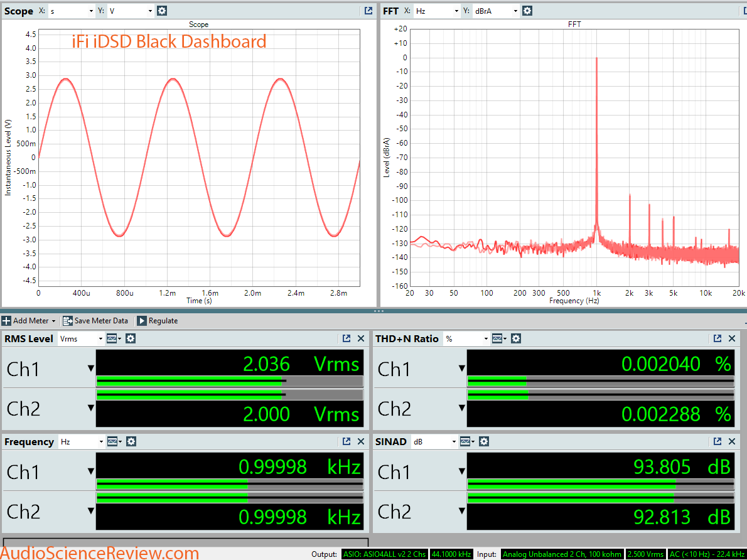Open the AC (<10 Hz) input filter setting

coord(707,554)
